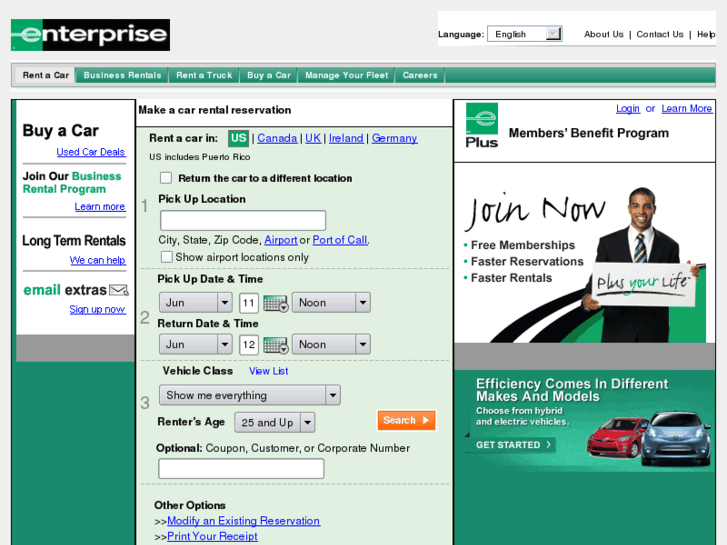Click the email extras envelope icon
This screenshot has width=727, height=545.
[x=119, y=290]
